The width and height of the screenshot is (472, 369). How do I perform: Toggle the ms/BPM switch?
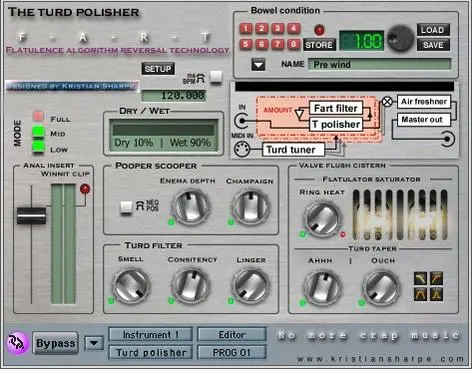pos(216,77)
